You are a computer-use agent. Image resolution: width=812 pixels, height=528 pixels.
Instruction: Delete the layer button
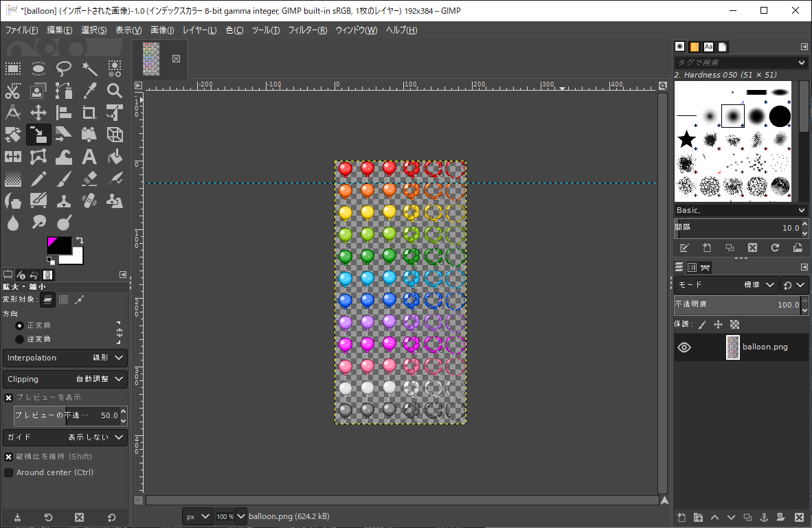coord(799,517)
